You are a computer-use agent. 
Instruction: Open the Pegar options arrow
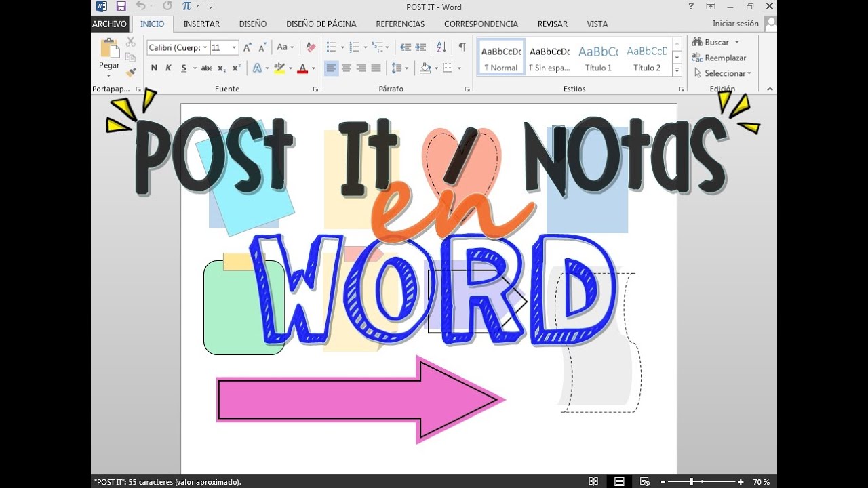[109, 75]
